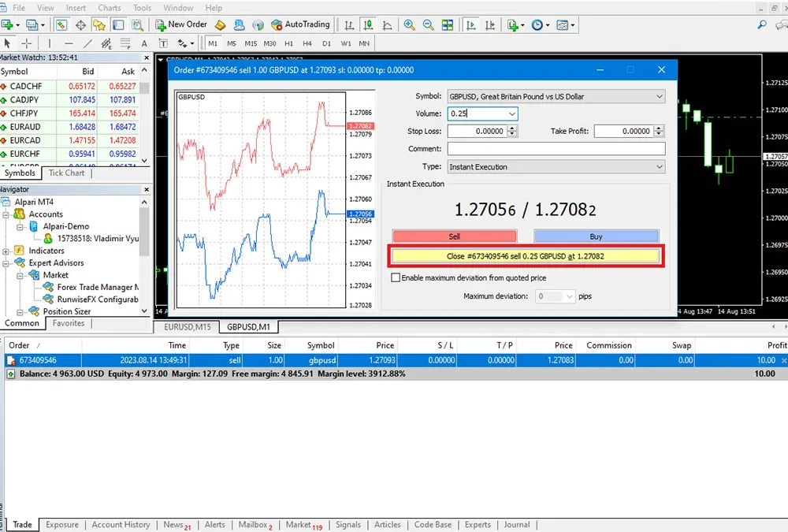
Task: Open the Volume dropdown arrow
Action: point(511,113)
